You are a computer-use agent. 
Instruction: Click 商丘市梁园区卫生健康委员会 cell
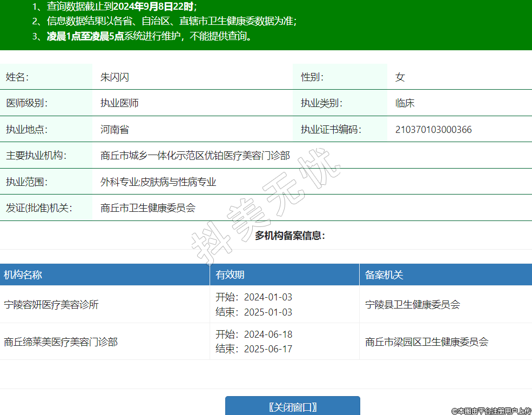pos(427,342)
